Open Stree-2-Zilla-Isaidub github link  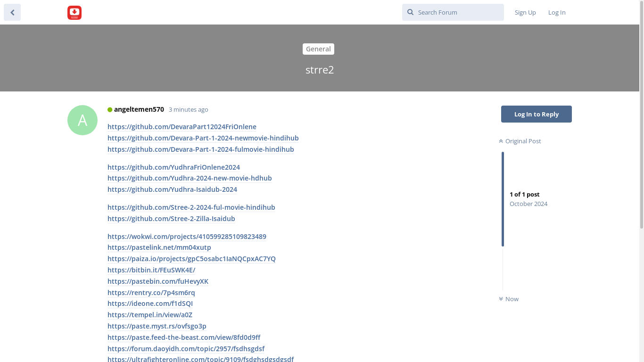point(171,219)
